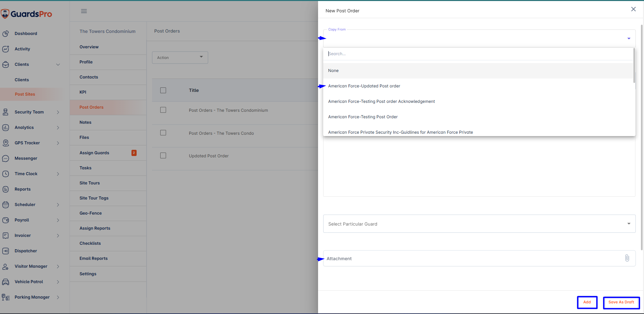
Task: Click the Attachment field
Action: 479,258
